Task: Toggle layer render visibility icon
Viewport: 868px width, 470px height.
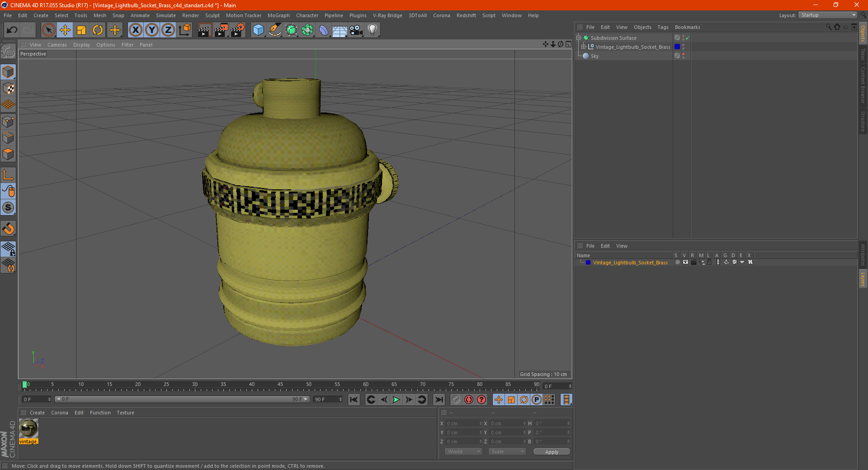Action: (693, 263)
